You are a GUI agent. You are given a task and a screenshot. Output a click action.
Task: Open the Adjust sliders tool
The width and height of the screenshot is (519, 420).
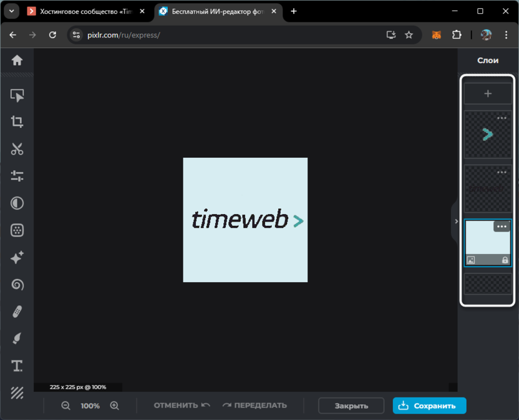pyautogui.click(x=17, y=176)
